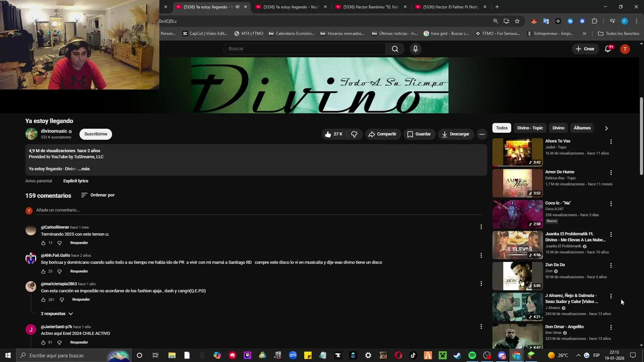This screenshot has width=644, height=362.
Task: Open options menu for @CarlosRiveran comment
Action: [x=481, y=227]
